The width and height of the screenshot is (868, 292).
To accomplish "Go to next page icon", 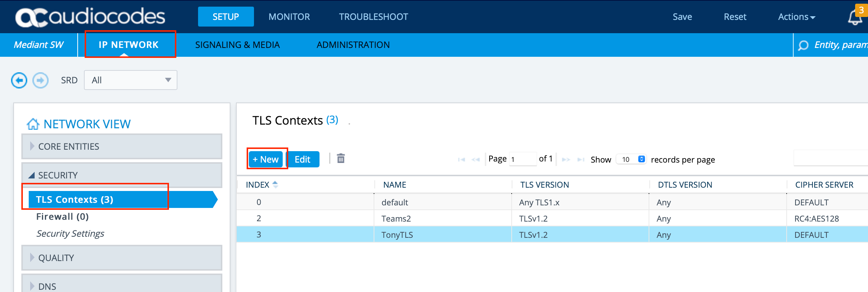I will (566, 160).
